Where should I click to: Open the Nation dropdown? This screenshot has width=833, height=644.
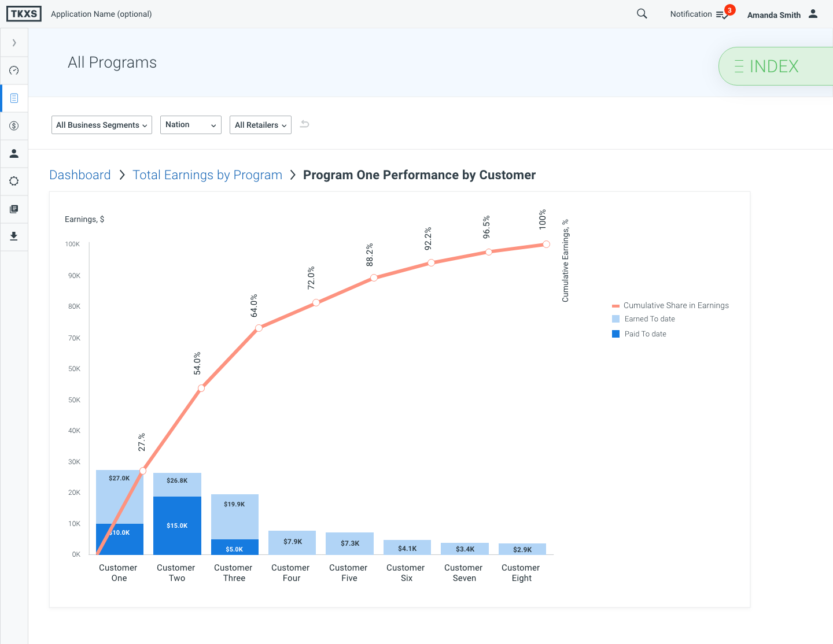point(190,125)
